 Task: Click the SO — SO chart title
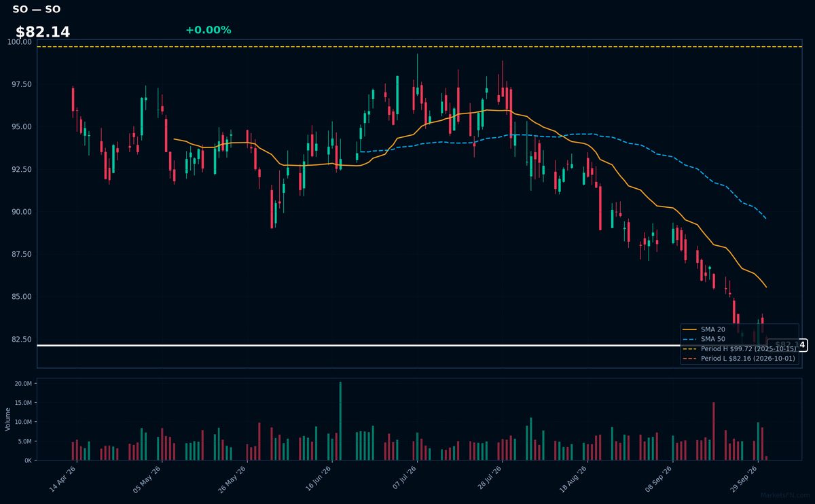[x=37, y=10]
